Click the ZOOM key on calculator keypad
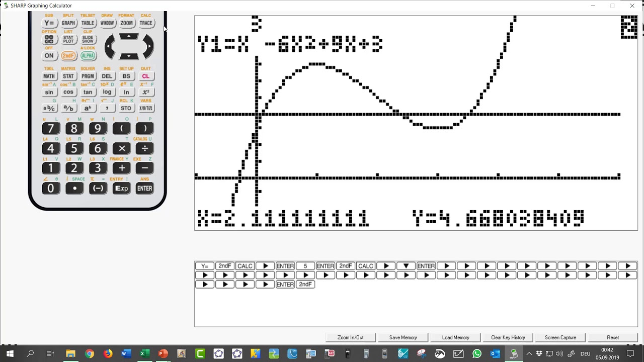The image size is (644, 362). (x=126, y=23)
